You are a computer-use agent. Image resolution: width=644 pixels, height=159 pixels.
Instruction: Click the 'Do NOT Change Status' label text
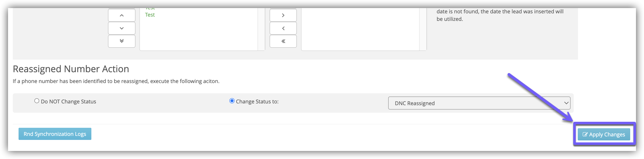coord(68,102)
